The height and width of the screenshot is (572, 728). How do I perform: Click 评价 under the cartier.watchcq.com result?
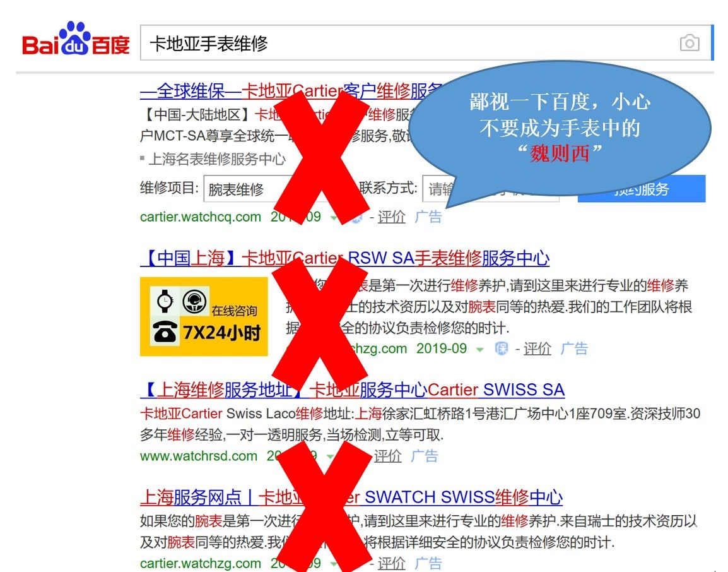point(391,217)
